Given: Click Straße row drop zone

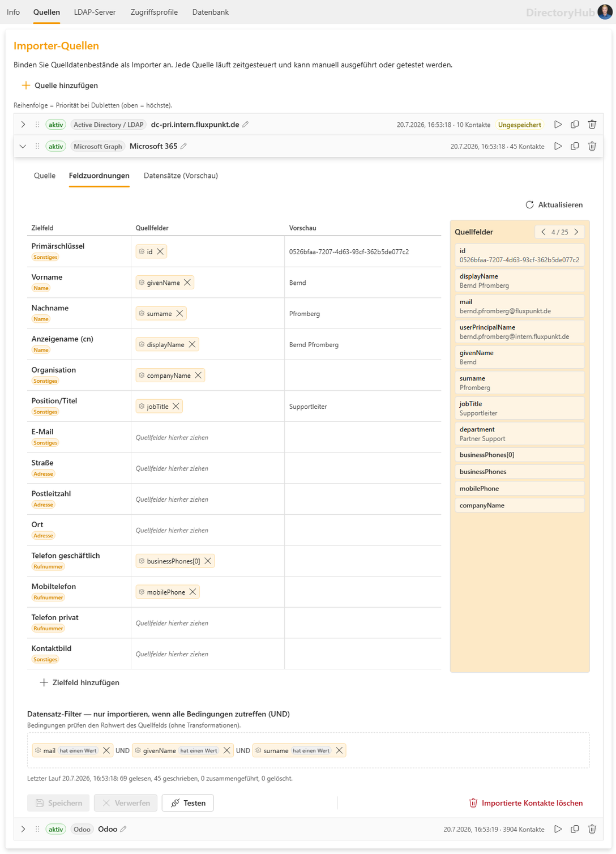Looking at the screenshot, I should 208,468.
